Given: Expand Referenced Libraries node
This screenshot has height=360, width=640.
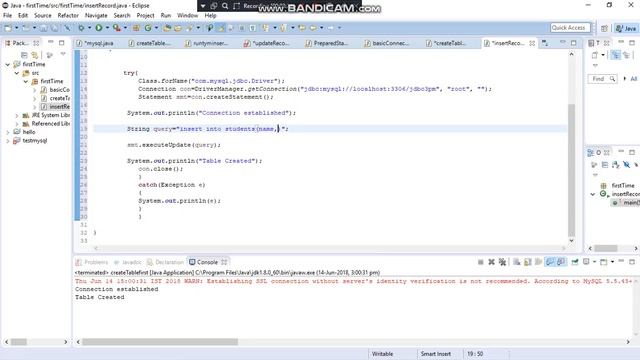Looking at the screenshot, I should 17,124.
